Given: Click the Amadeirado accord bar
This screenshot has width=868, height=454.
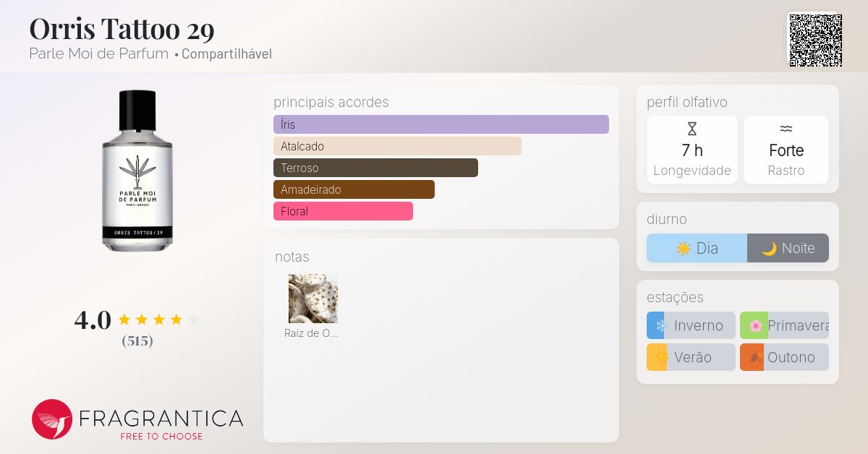Looking at the screenshot, I should [x=354, y=189].
